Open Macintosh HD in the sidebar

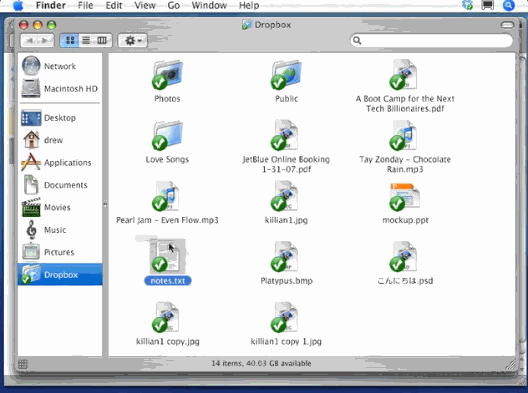[60, 89]
